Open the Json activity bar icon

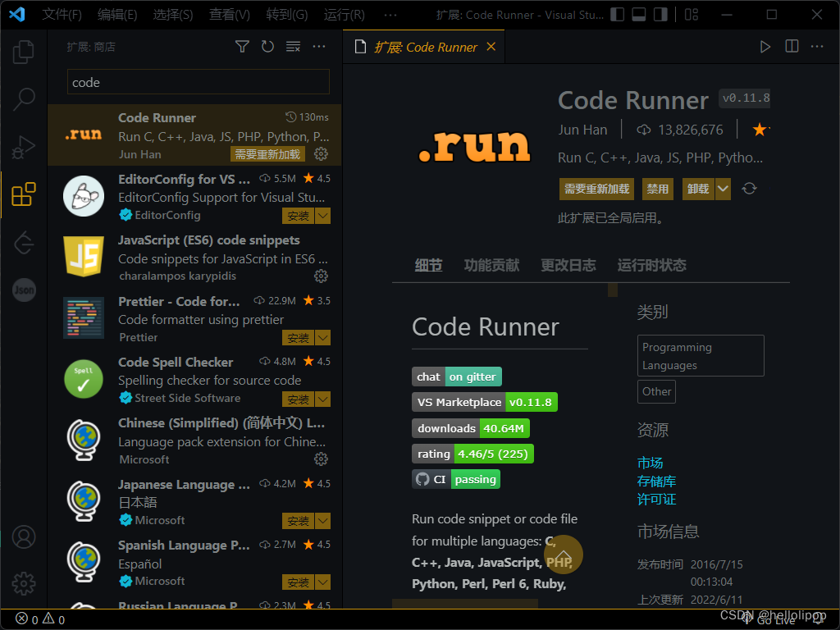(24, 290)
